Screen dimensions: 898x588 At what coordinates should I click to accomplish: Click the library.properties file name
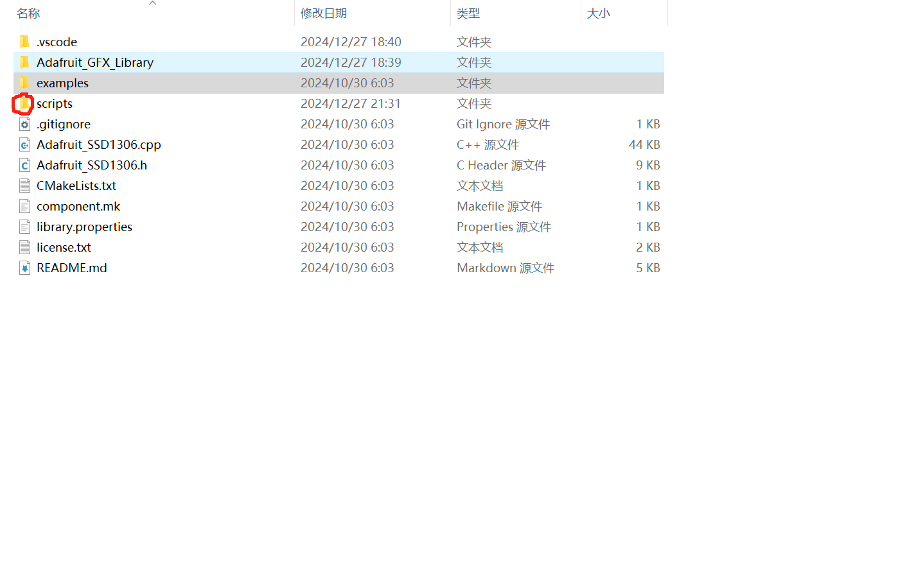(x=84, y=227)
